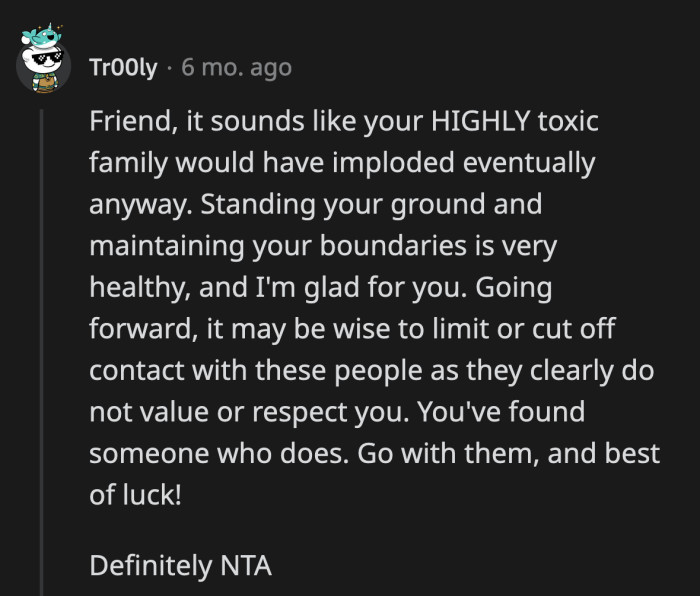Click Tr00ly's avatar icon
The image size is (700, 596).
(x=42, y=63)
